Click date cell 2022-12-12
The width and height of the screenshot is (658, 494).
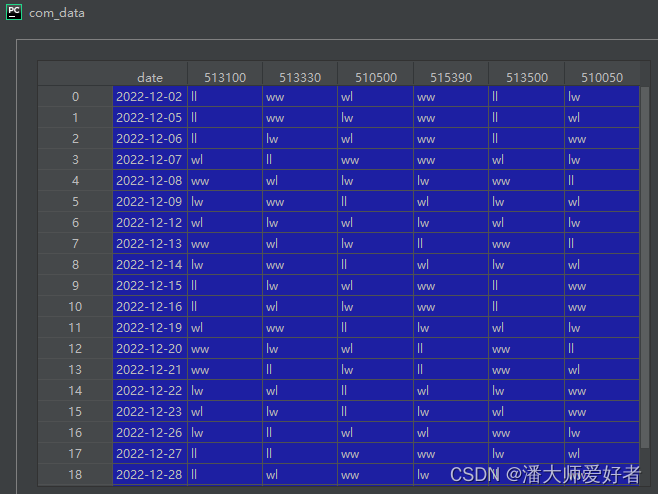(150, 222)
